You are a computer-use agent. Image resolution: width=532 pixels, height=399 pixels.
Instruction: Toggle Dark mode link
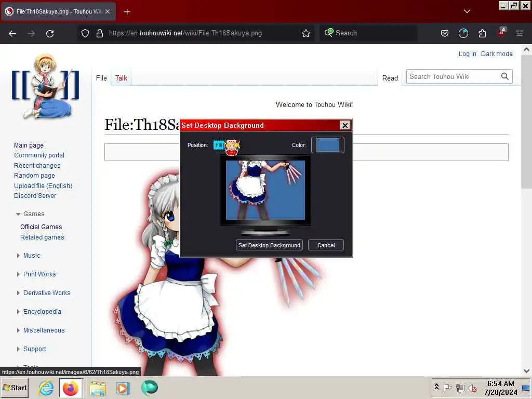coord(497,54)
